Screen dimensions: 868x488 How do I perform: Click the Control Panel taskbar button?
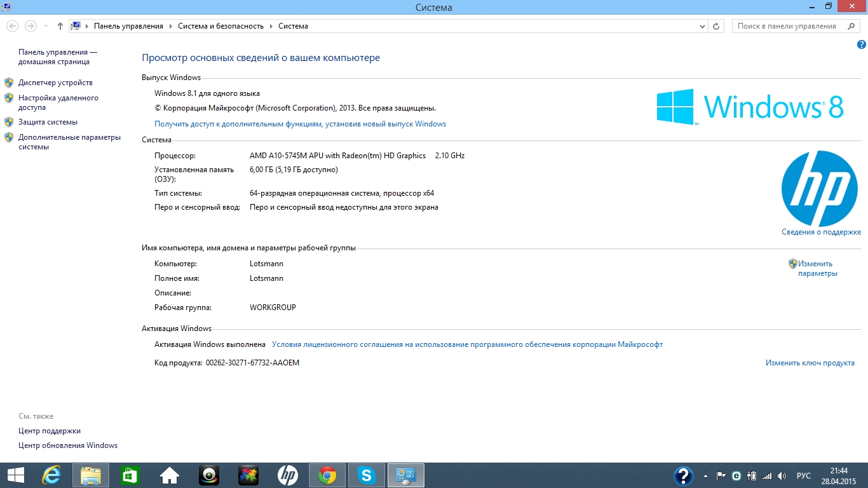406,475
